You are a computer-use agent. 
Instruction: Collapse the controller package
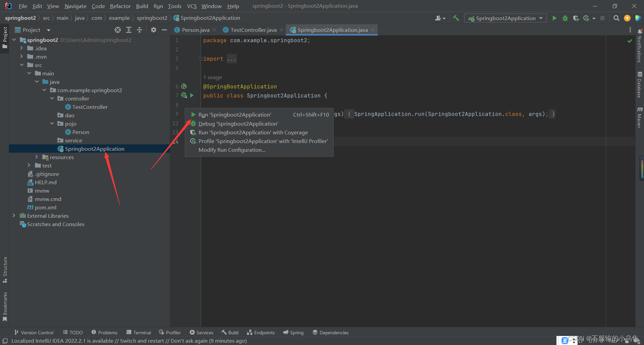coord(52,98)
